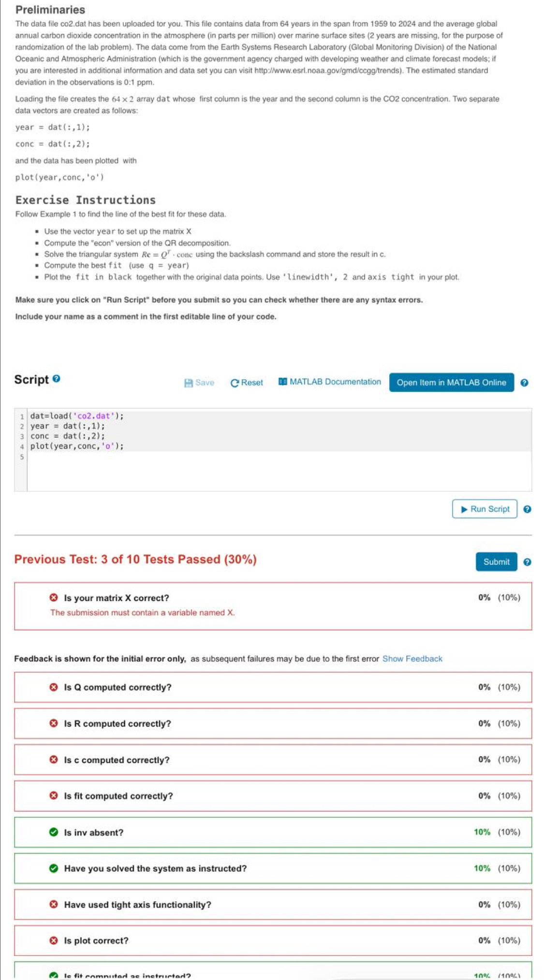
Task: Show Feedback for all failed tests
Action: click(412, 659)
